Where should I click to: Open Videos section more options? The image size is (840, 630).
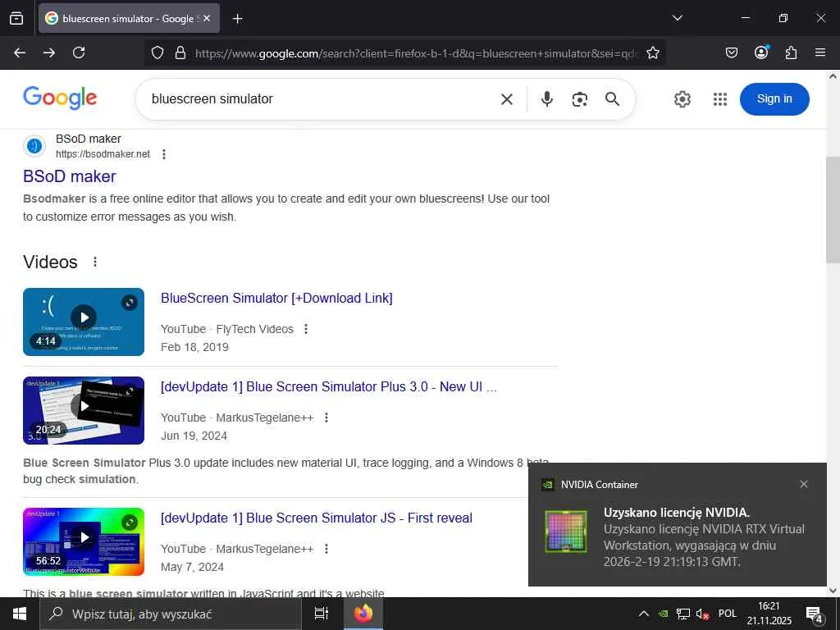click(x=95, y=262)
